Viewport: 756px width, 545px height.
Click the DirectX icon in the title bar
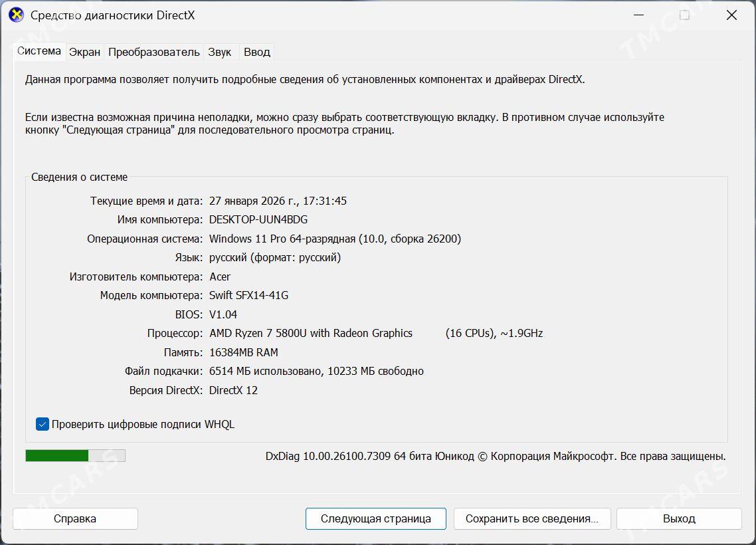tap(16, 15)
